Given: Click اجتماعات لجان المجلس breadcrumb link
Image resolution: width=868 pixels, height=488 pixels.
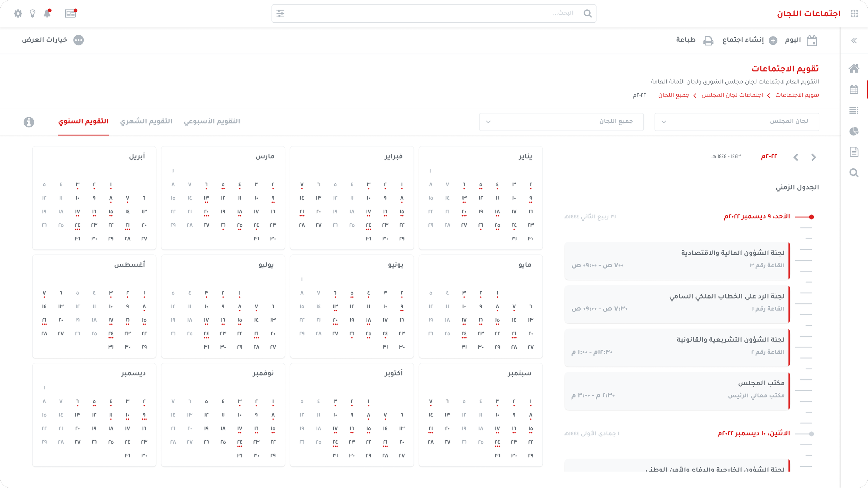Looking at the screenshot, I should click(x=732, y=95).
